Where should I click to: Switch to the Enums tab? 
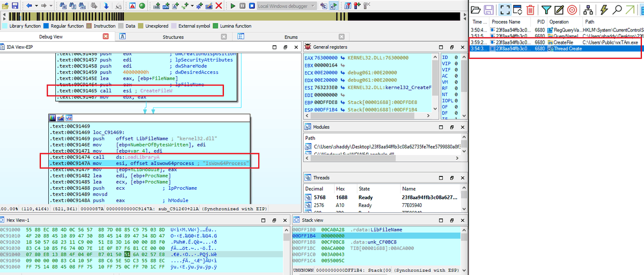pos(291,36)
